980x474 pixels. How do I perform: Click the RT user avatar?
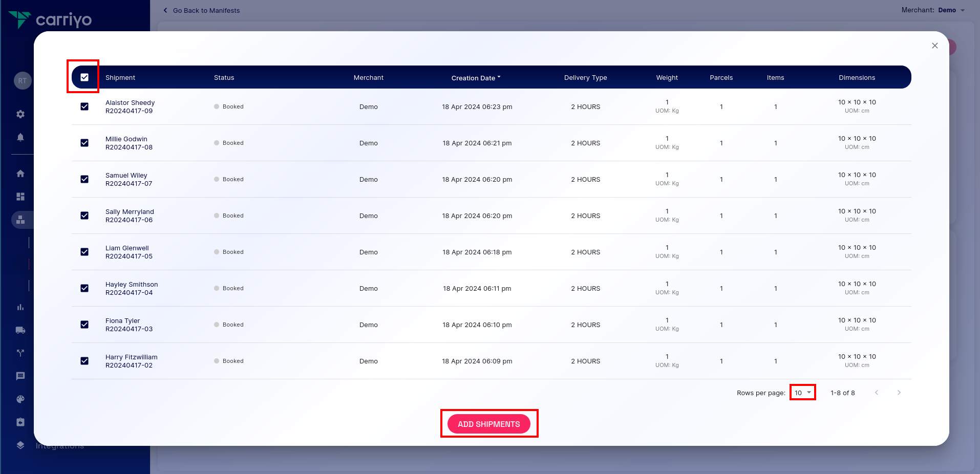tap(23, 80)
